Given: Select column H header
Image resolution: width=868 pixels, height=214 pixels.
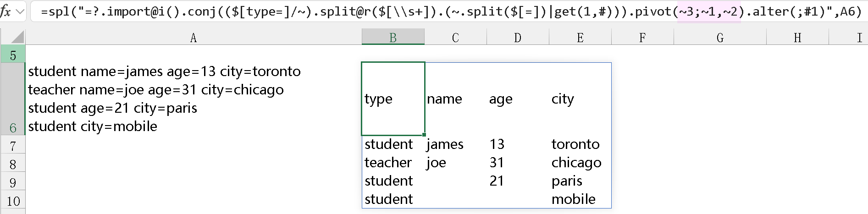Looking at the screenshot, I should (x=797, y=38).
